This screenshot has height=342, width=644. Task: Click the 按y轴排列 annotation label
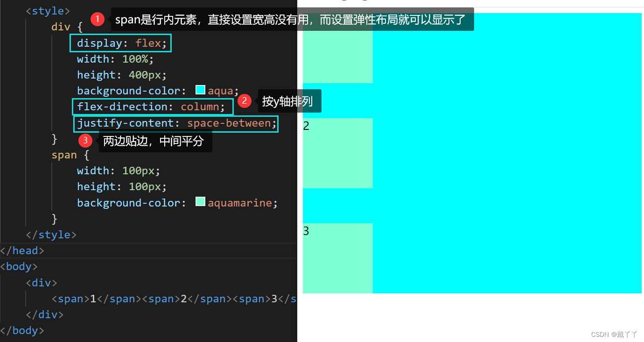pyautogui.click(x=289, y=101)
